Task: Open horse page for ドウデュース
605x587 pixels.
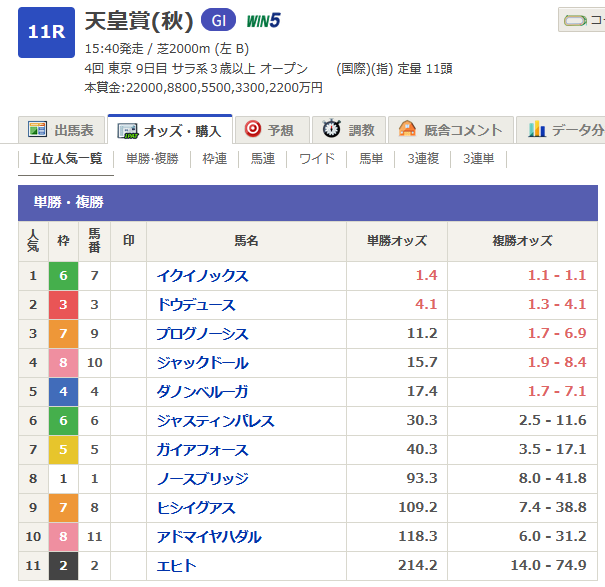Action: pyautogui.click(x=196, y=305)
